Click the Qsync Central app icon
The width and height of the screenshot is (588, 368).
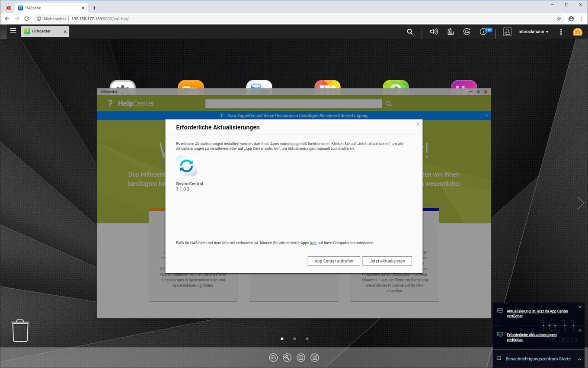coord(186,166)
